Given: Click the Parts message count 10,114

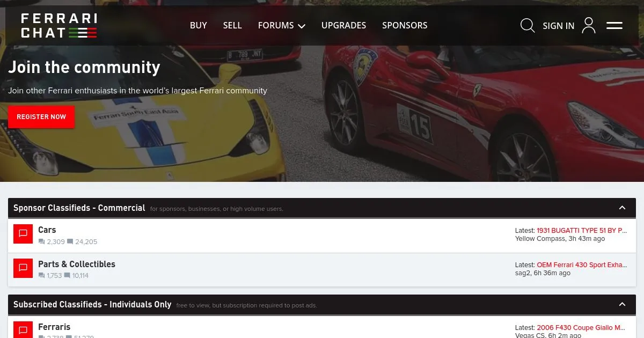Looking at the screenshot, I should (80, 276).
